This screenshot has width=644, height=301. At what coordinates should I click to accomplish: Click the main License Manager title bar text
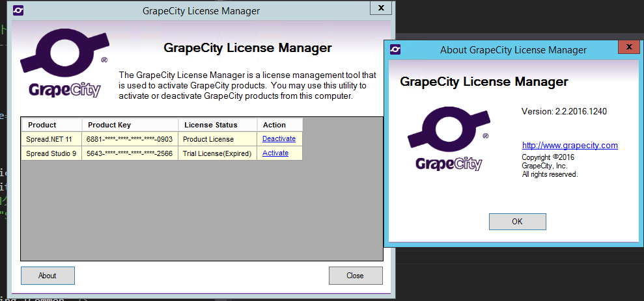pos(201,10)
